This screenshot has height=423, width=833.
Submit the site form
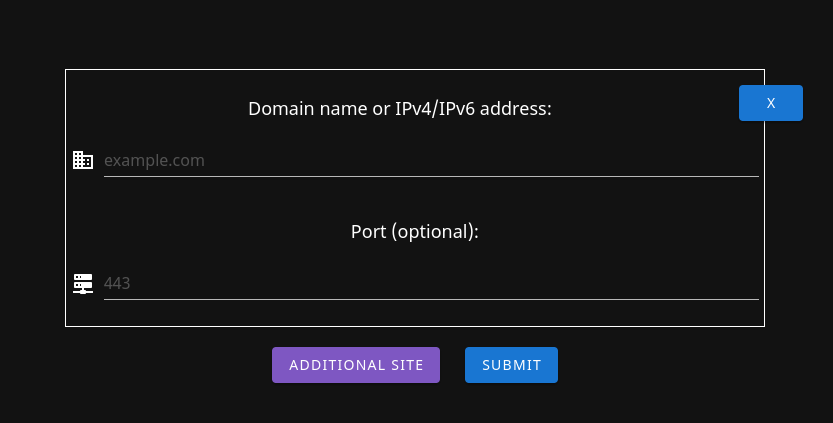tap(511, 365)
